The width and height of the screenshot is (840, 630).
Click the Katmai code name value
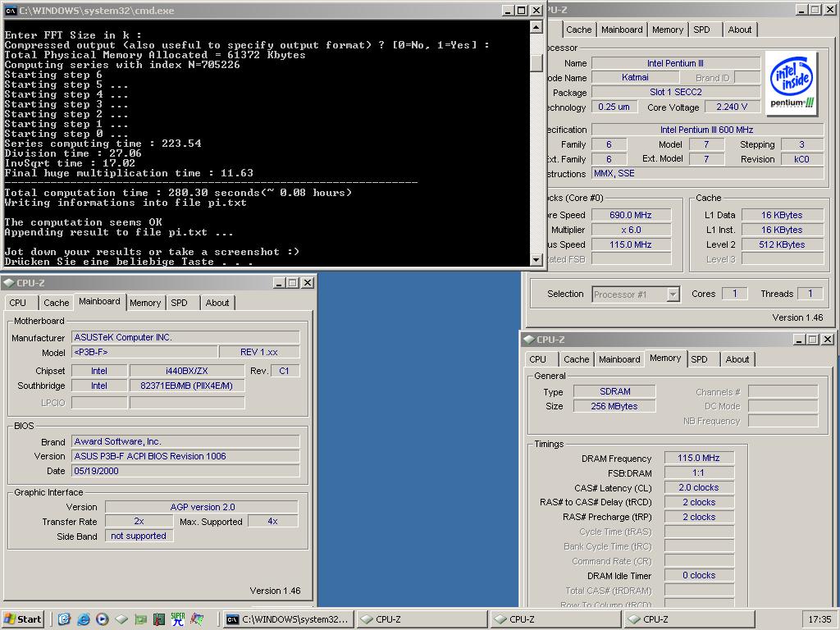click(x=636, y=77)
